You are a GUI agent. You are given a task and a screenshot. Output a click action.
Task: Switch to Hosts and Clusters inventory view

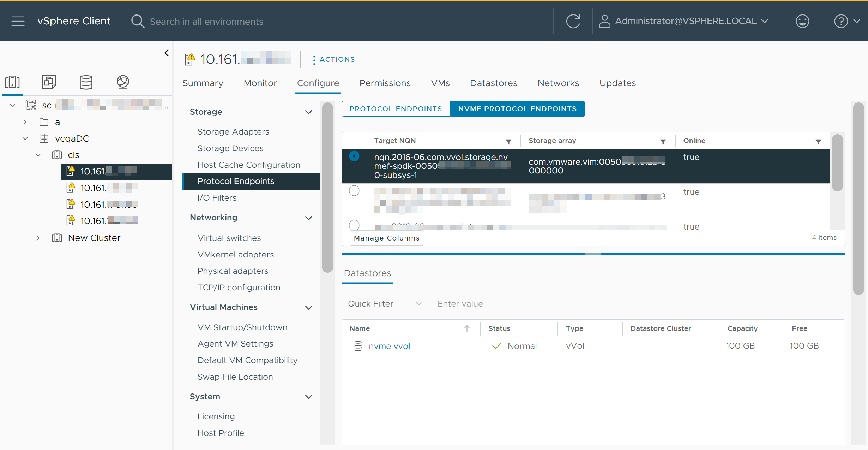point(12,82)
